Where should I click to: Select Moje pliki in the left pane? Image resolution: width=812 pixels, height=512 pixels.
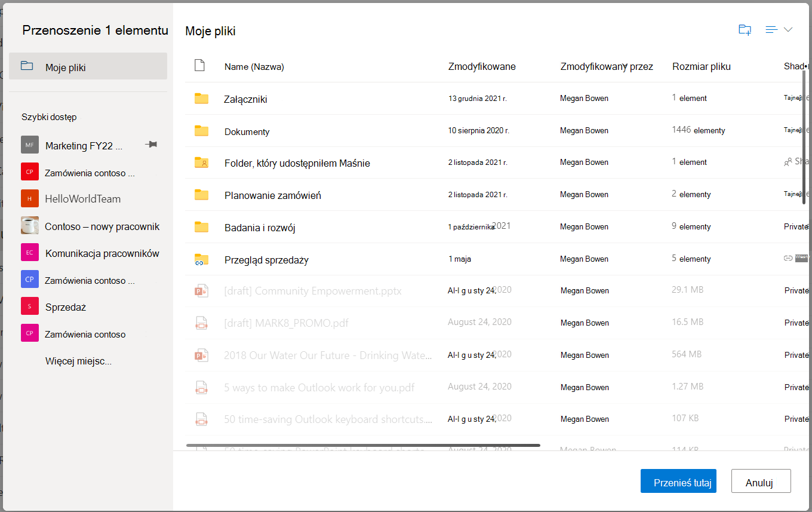(x=88, y=66)
